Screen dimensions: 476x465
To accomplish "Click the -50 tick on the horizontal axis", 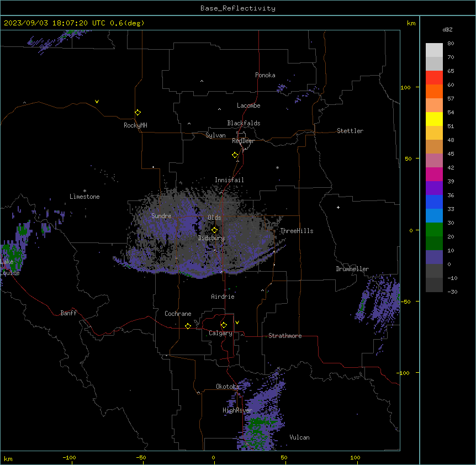I will 141,457.
